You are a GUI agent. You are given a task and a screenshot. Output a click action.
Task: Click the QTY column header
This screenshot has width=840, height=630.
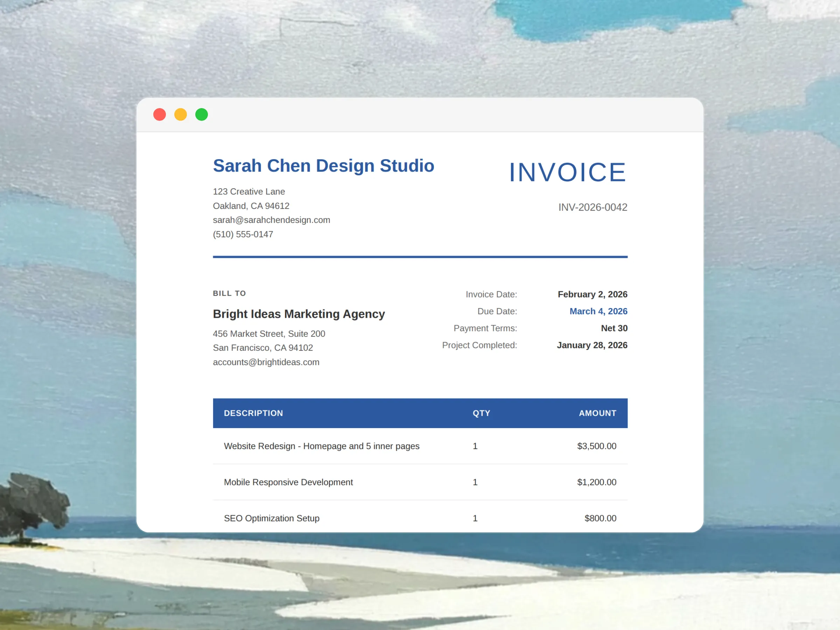481,413
